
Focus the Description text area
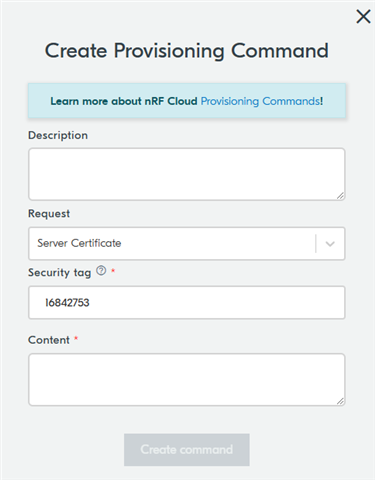coord(187,174)
